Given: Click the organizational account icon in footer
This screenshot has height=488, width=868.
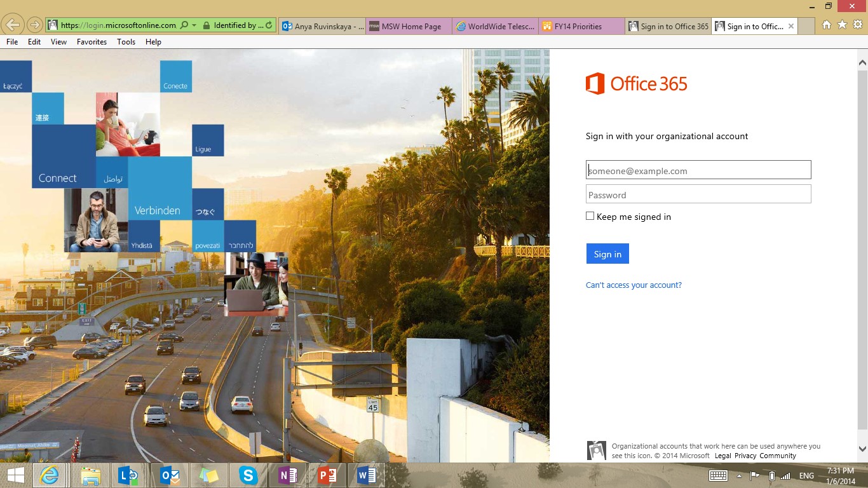Looking at the screenshot, I should pos(596,451).
